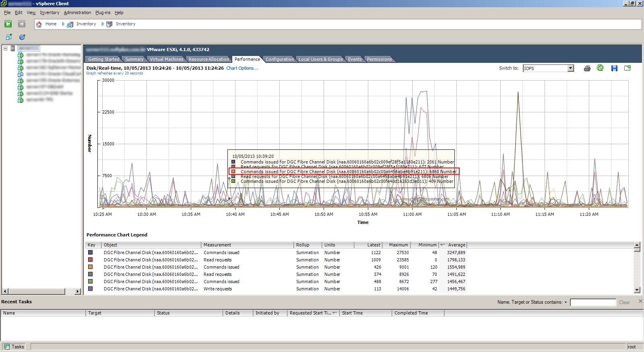The image size is (644, 352).
Task: Switch to the Configuration tab
Action: coord(279,59)
